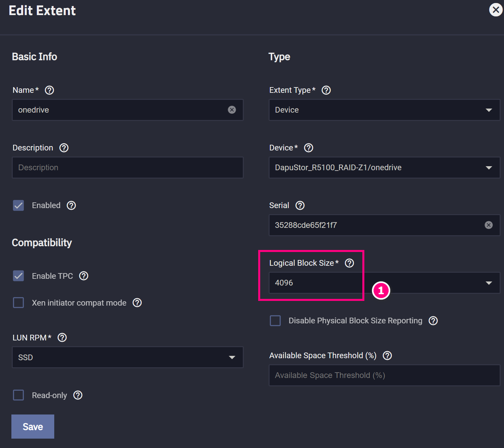The image size is (504, 448).
Task: Click the Serial number input field
Action: point(384,225)
